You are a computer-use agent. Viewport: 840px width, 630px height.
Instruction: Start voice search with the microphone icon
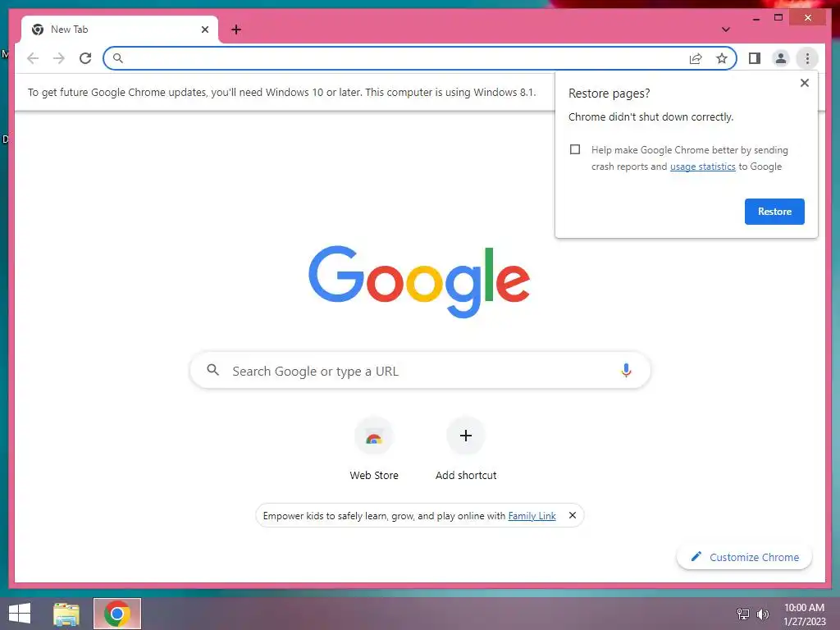point(626,370)
